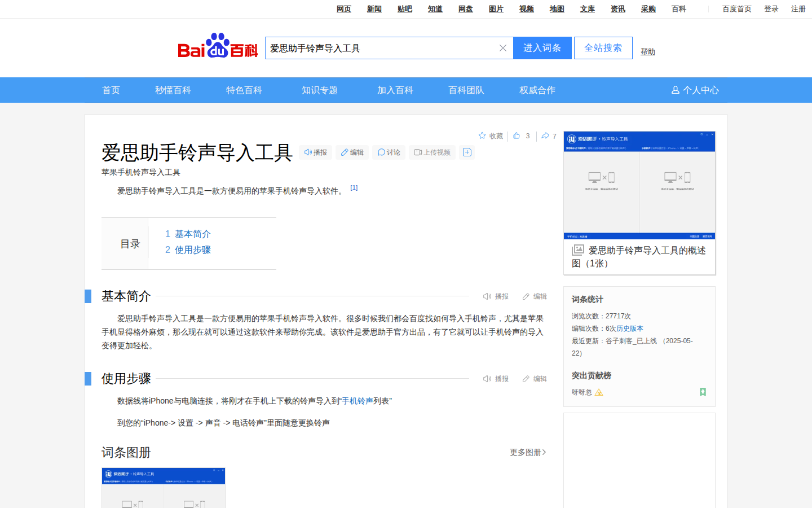The height and width of the screenshot is (508, 812).
Task: Go to 图片 in the top bar
Action: (496, 9)
